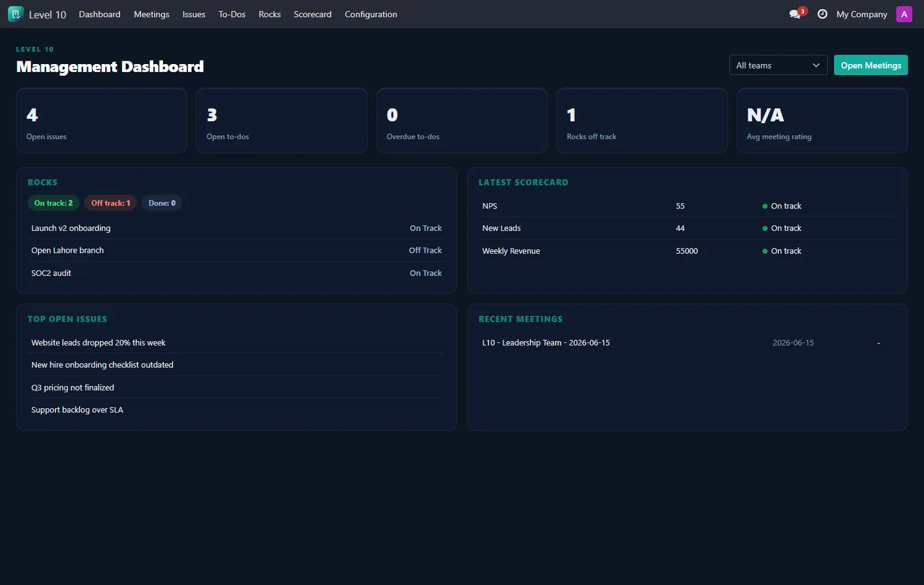This screenshot has height=585, width=924.
Task: Open the To-Dos menu
Action: 232,14
